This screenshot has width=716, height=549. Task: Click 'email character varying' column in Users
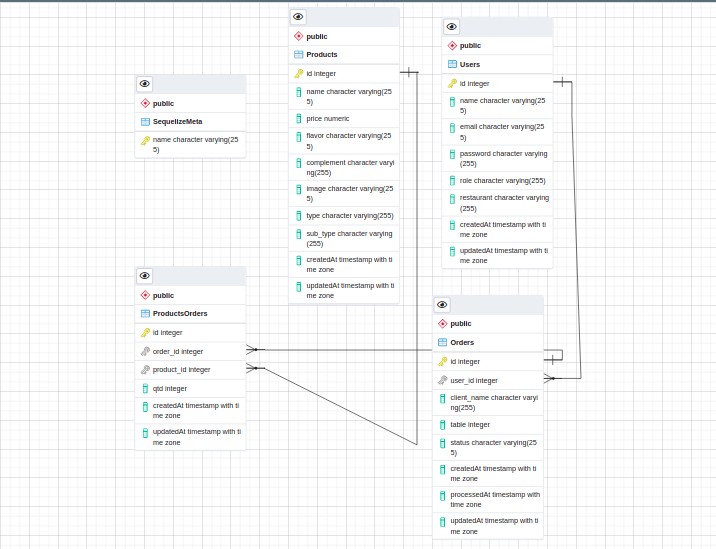pyautogui.click(x=502, y=132)
